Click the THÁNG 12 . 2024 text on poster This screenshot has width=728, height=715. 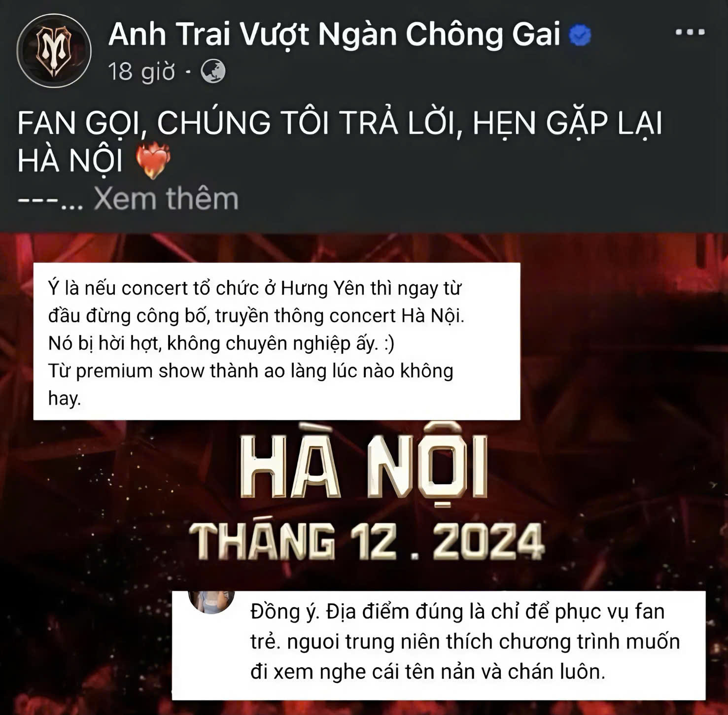click(x=367, y=542)
